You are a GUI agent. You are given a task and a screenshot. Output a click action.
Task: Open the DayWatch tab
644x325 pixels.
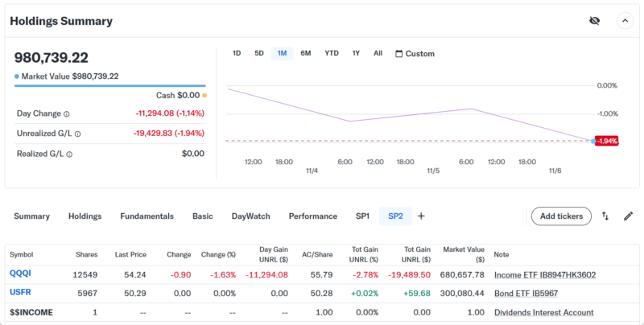(x=250, y=216)
